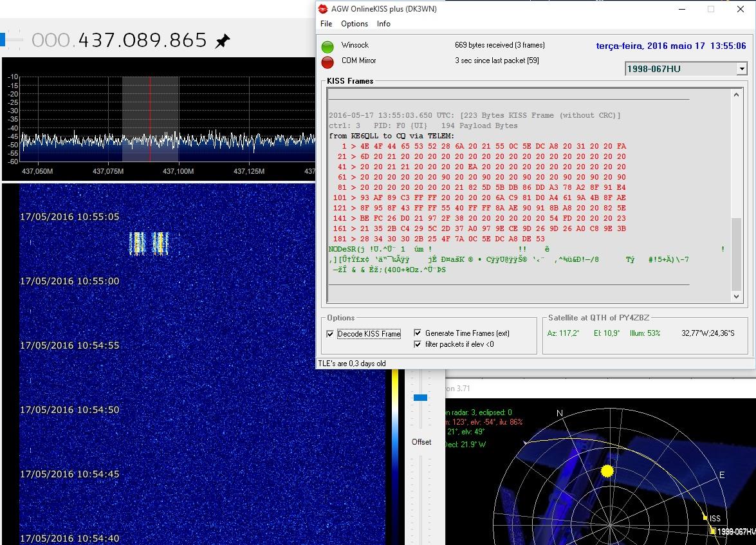This screenshot has width=756, height=545.
Task: Open the Options menu
Action: (x=355, y=24)
